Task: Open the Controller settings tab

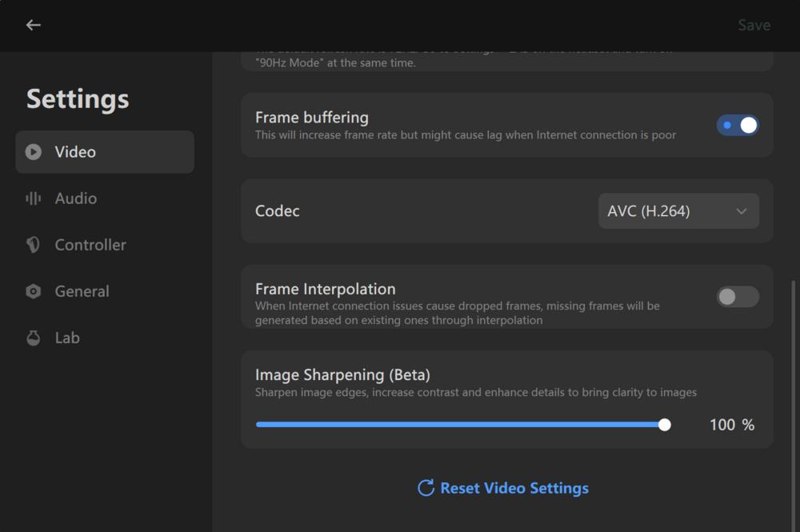Action: tap(90, 245)
